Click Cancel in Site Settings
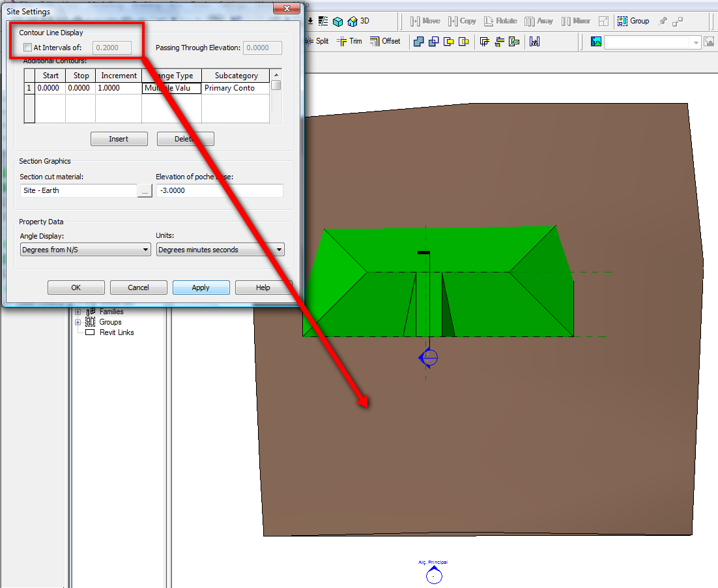Screen dimensions: 718x588 138,287
